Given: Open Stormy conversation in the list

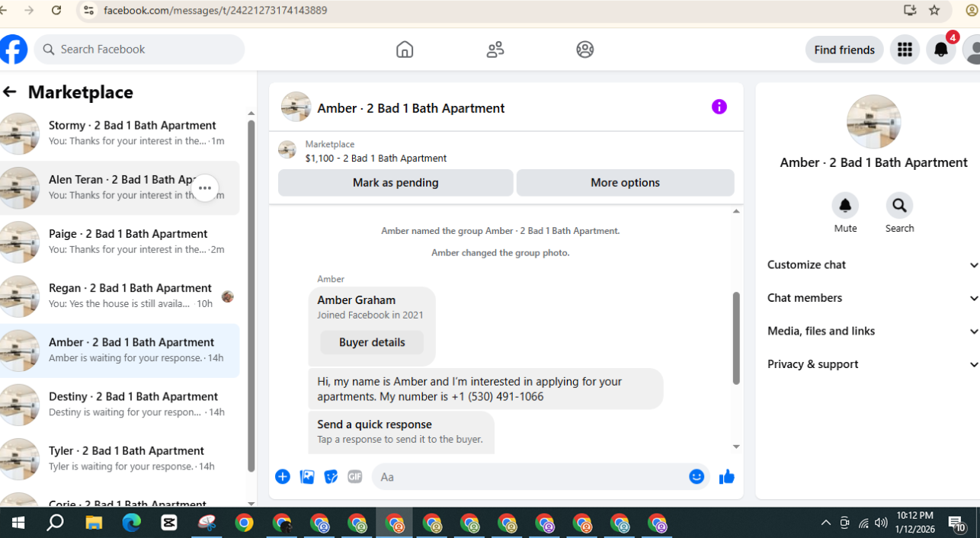Looking at the screenshot, I should pos(120,133).
